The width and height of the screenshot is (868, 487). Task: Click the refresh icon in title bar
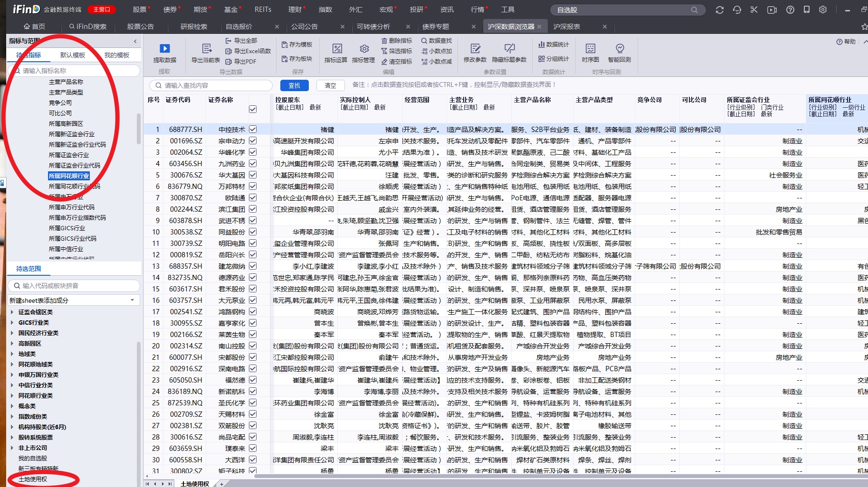(x=719, y=9)
